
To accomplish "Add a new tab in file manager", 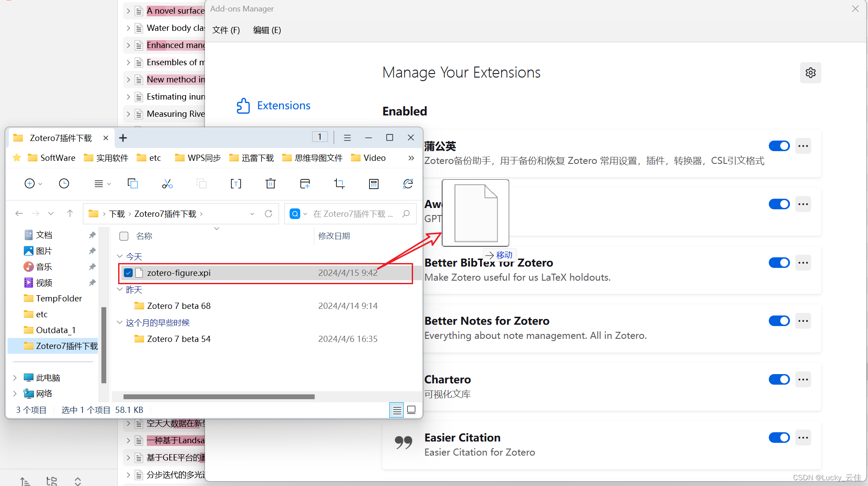I will pos(123,138).
